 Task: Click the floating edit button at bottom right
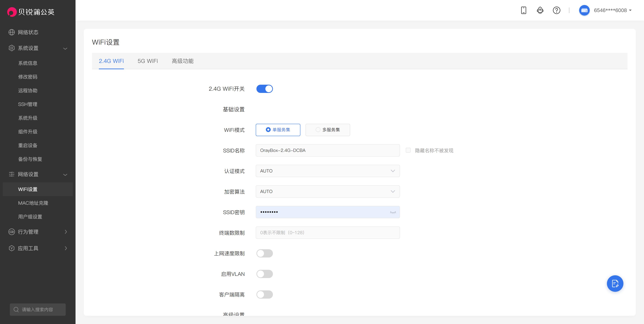click(x=615, y=284)
